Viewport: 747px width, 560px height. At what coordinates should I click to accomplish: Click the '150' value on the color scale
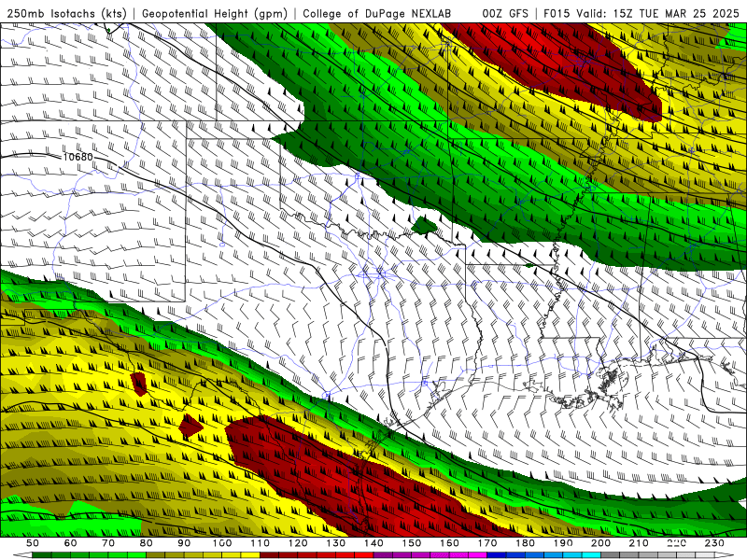point(412,543)
